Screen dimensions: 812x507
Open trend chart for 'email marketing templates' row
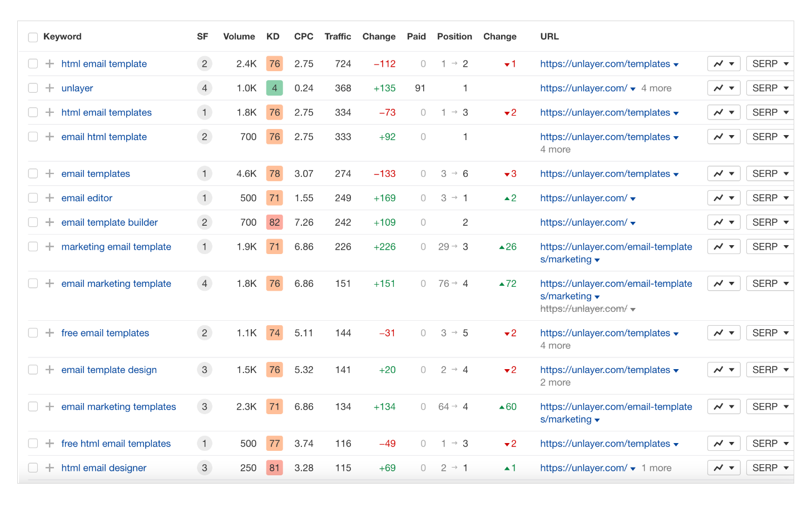724,407
